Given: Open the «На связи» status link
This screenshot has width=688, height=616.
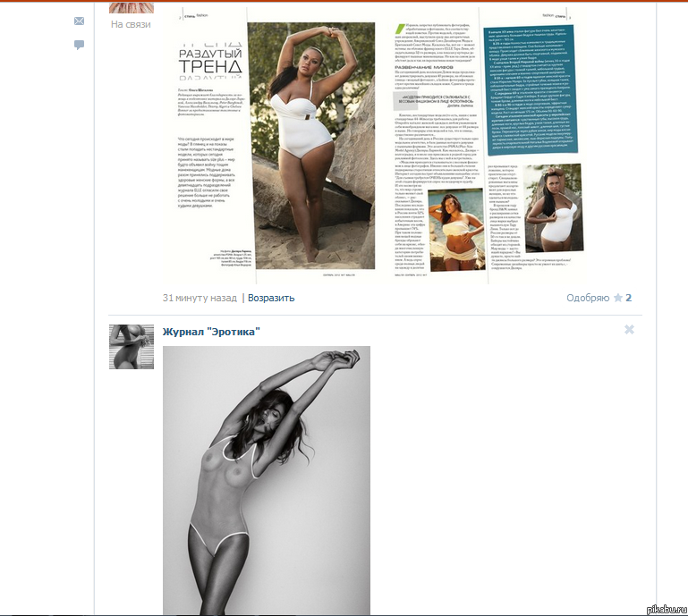Looking at the screenshot, I should [x=131, y=24].
